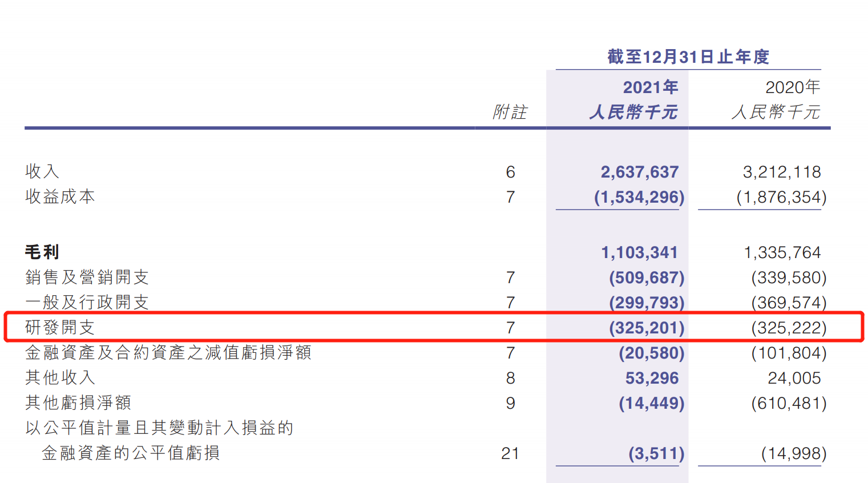This screenshot has width=868, height=483.
Task: Click the header 截至12月31日止年度
Action: [x=688, y=57]
